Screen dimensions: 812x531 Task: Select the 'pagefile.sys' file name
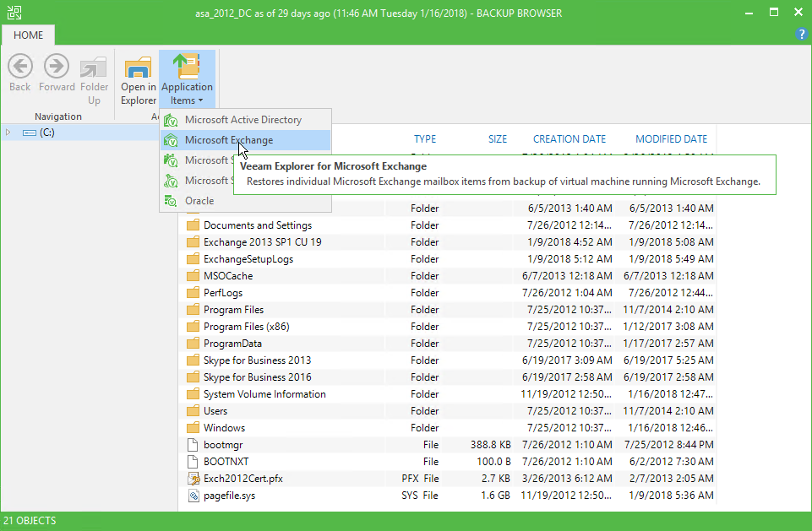pyautogui.click(x=230, y=496)
